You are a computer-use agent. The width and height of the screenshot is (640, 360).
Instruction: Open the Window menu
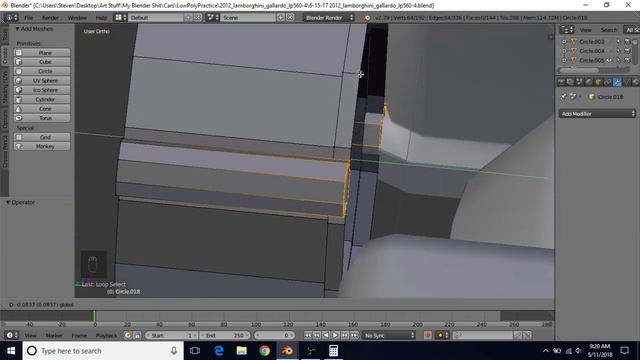coord(77,18)
